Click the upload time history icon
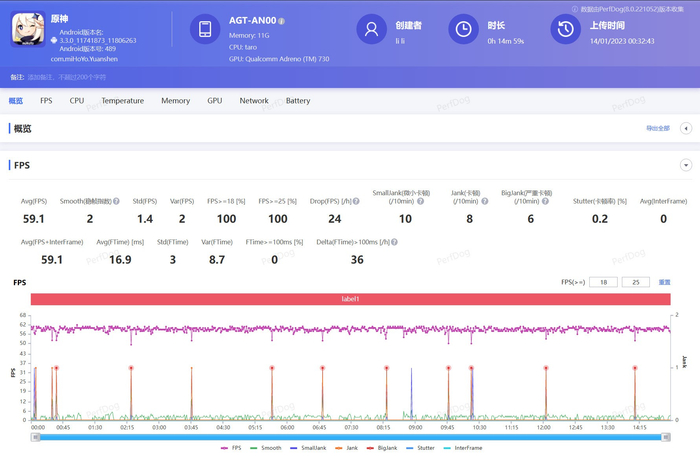This screenshot has width=700, height=458. pos(565,30)
